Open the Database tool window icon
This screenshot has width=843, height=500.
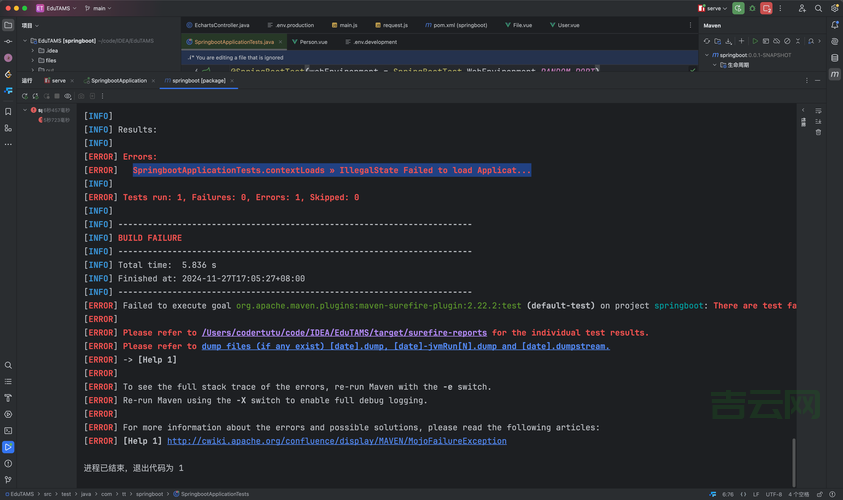coord(835,58)
